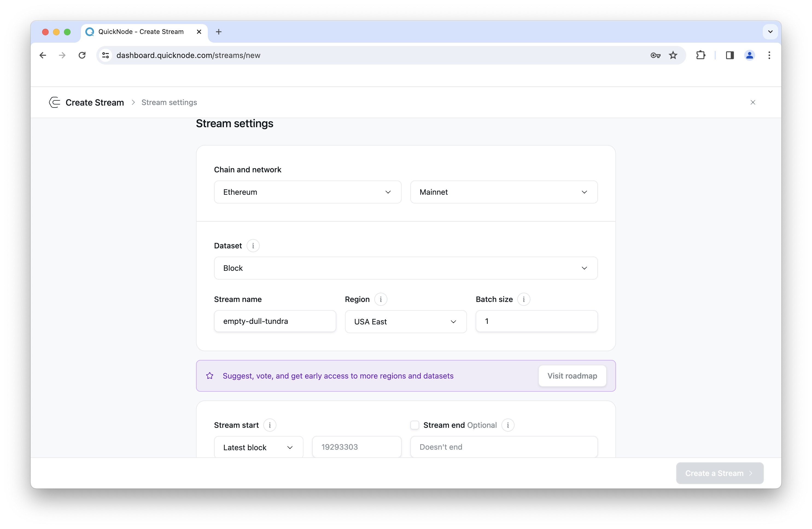
Task: Click the roadmap star icon
Action: 210,376
